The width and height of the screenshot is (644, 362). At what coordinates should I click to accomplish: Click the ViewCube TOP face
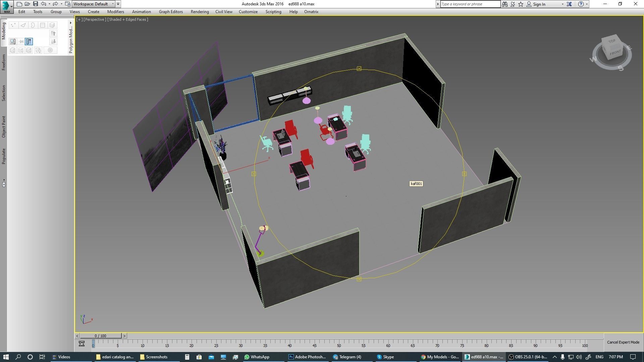click(x=612, y=42)
